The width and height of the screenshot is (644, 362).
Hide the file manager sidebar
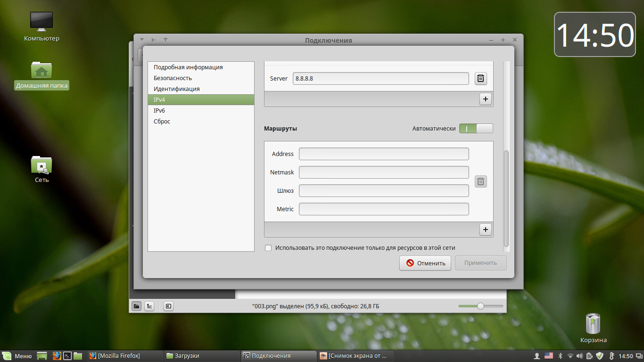[168, 306]
